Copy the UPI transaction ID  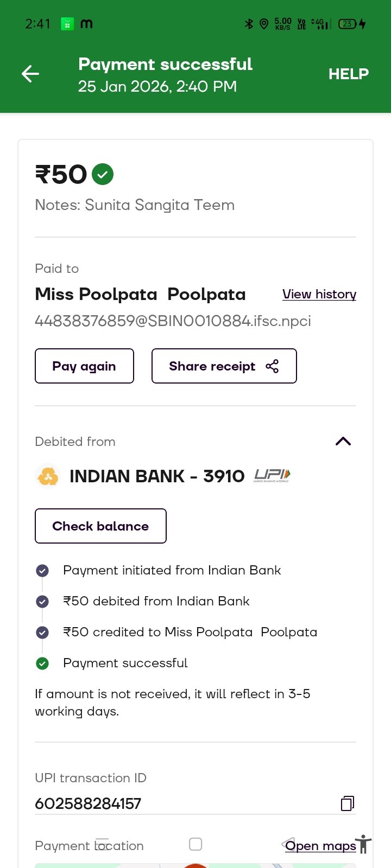[348, 803]
